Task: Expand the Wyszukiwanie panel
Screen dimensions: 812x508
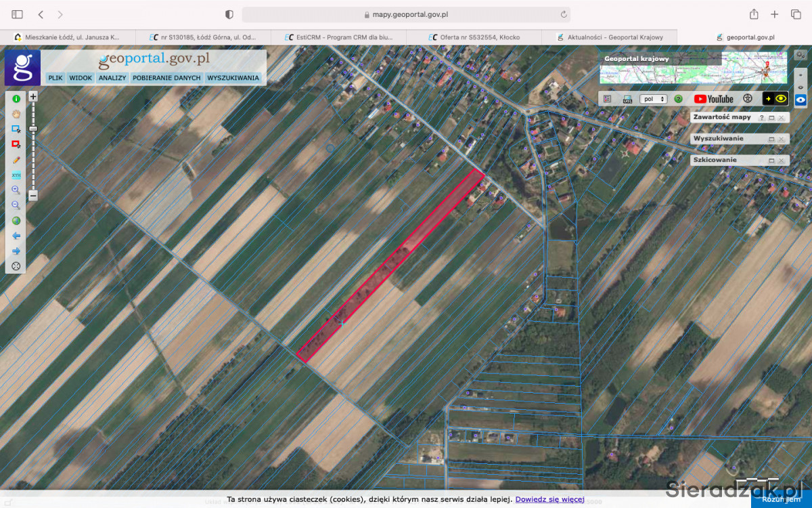Action: 771,139
